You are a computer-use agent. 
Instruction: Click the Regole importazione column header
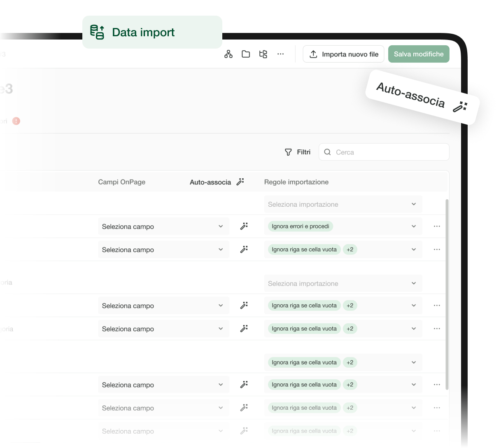point(296,182)
